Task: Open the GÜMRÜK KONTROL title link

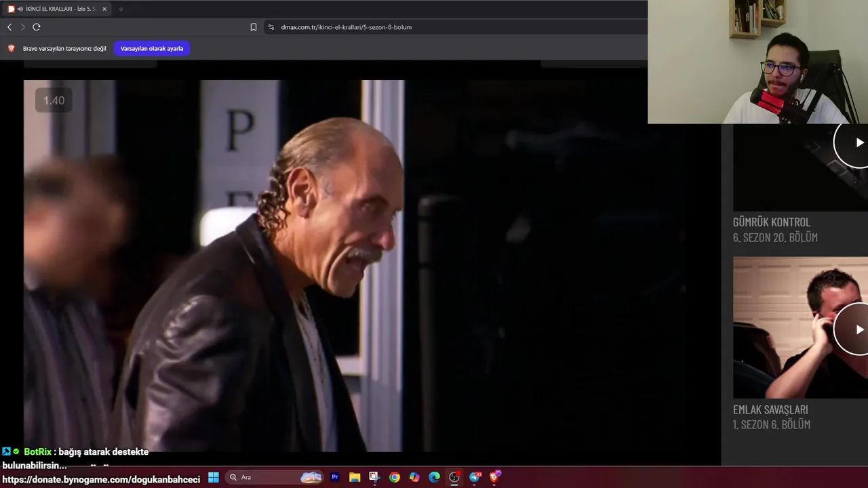Action: pyautogui.click(x=772, y=222)
